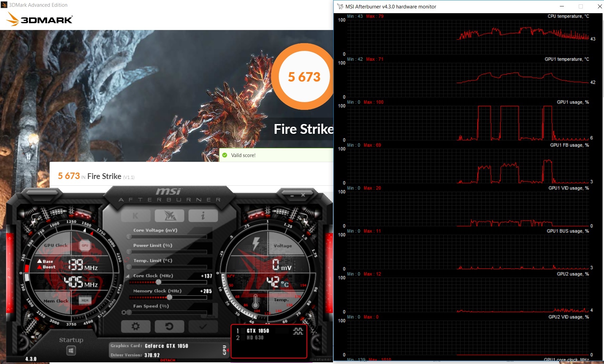This screenshot has height=364, width=604.
Task: Click the 3DMark logo
Action: point(40,19)
